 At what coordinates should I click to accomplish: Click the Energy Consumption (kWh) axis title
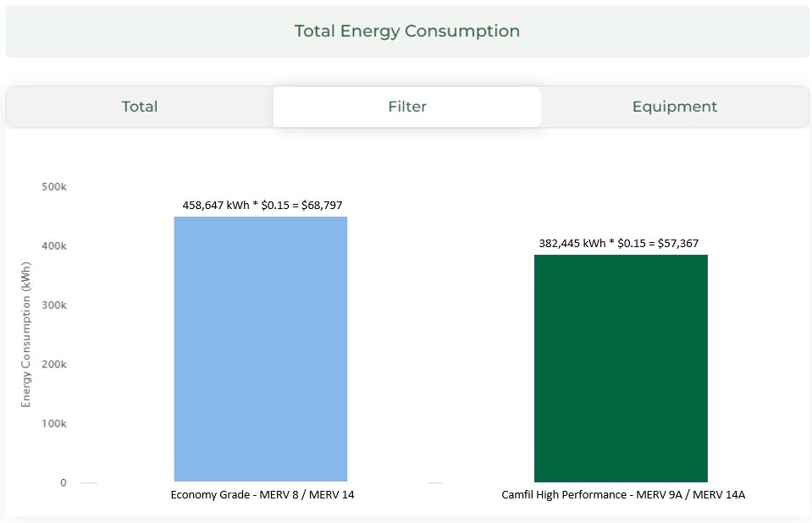(x=26, y=334)
